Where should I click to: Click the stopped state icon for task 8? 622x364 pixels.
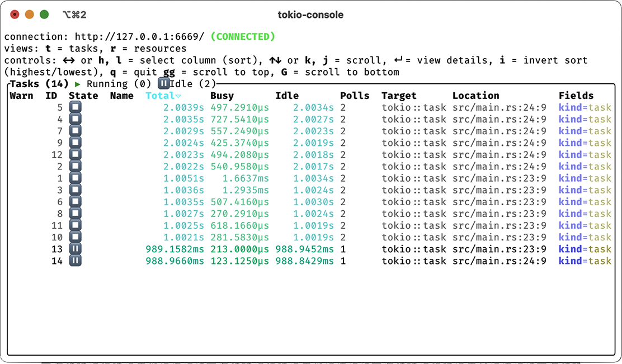pos(76,214)
